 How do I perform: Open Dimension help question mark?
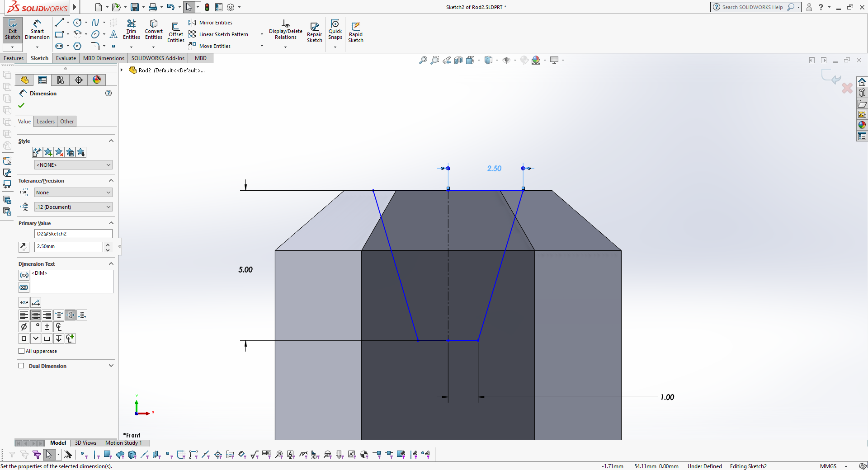[108, 93]
